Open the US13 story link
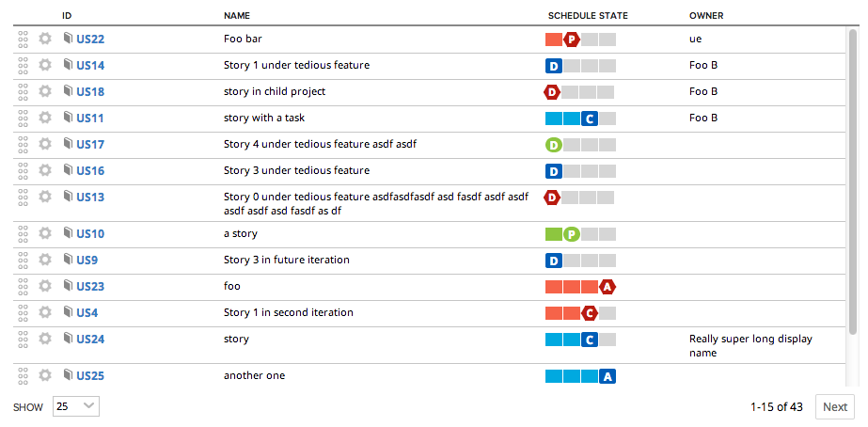The height and width of the screenshot is (427, 868). click(x=90, y=198)
